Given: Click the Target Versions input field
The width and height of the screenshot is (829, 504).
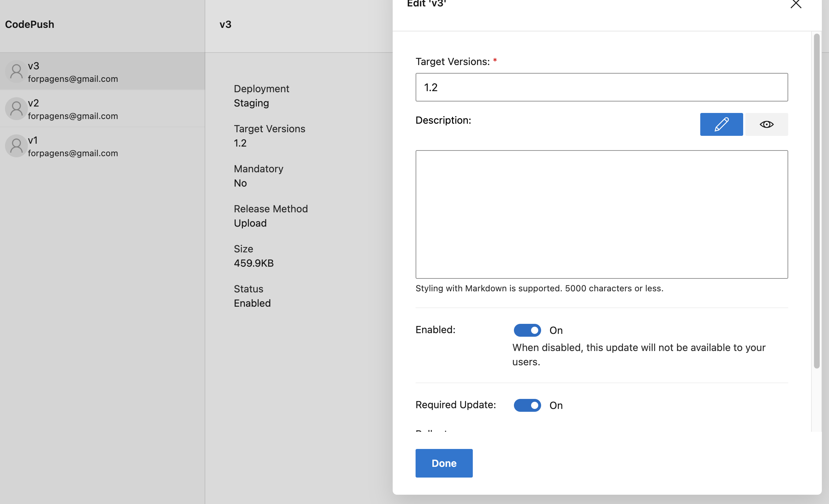Looking at the screenshot, I should pyautogui.click(x=601, y=87).
